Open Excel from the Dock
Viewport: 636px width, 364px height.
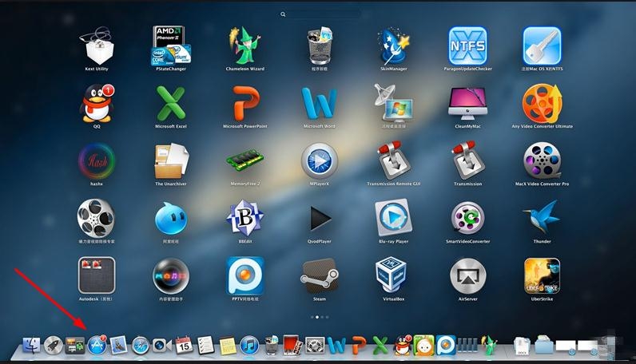[x=380, y=346]
